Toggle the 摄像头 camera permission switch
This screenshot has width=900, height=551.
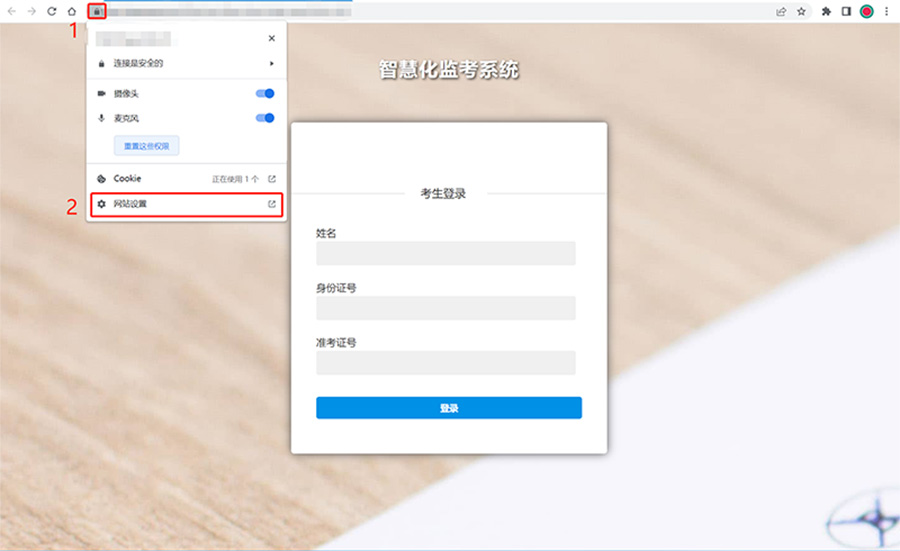point(265,93)
